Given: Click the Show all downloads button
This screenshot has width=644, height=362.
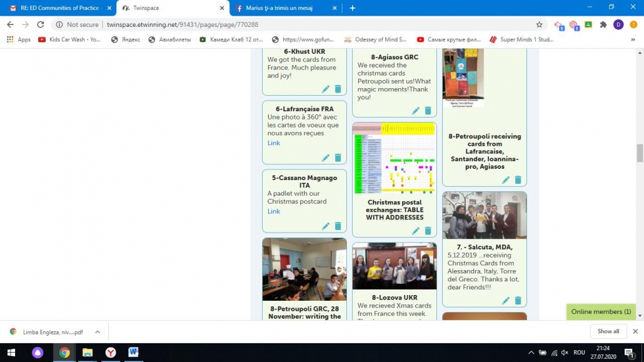Looking at the screenshot, I should (608, 331).
